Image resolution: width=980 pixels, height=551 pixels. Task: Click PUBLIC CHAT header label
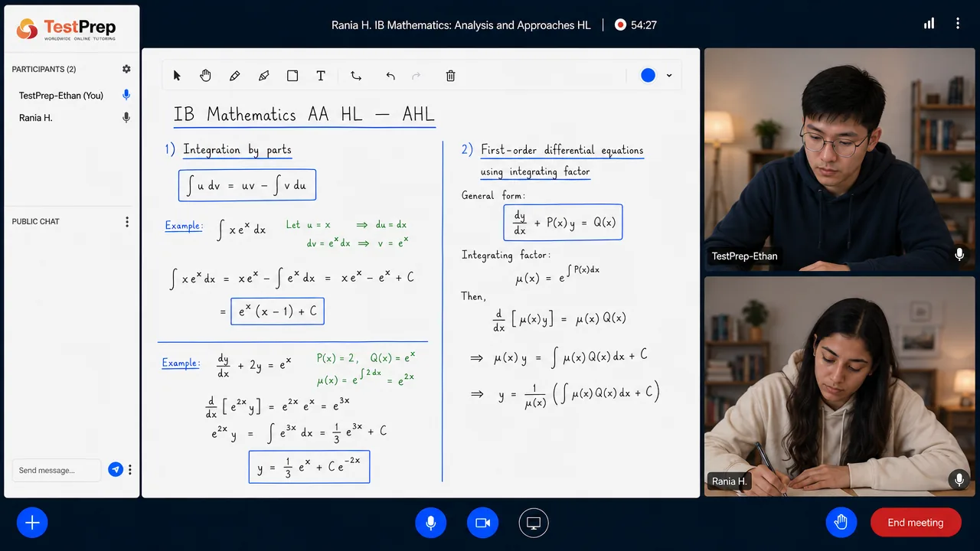35,222
